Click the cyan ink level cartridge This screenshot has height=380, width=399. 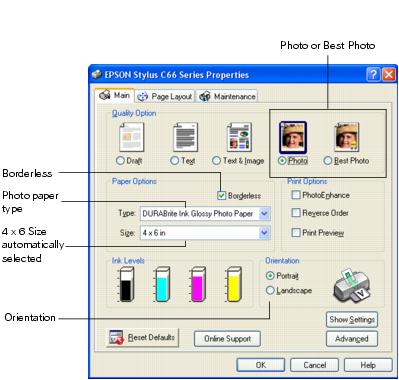tap(162, 284)
